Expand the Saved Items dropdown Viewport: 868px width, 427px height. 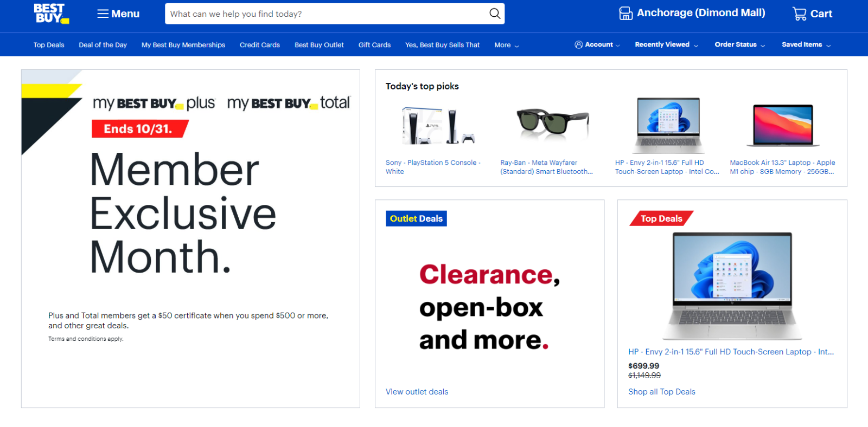click(806, 45)
